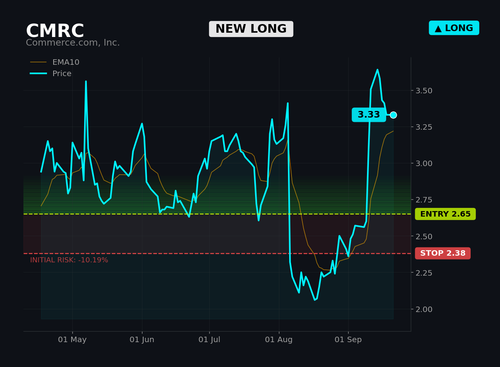The image size is (500, 367).
Task: Click the LONG indicator badge
Action: (x=454, y=28)
